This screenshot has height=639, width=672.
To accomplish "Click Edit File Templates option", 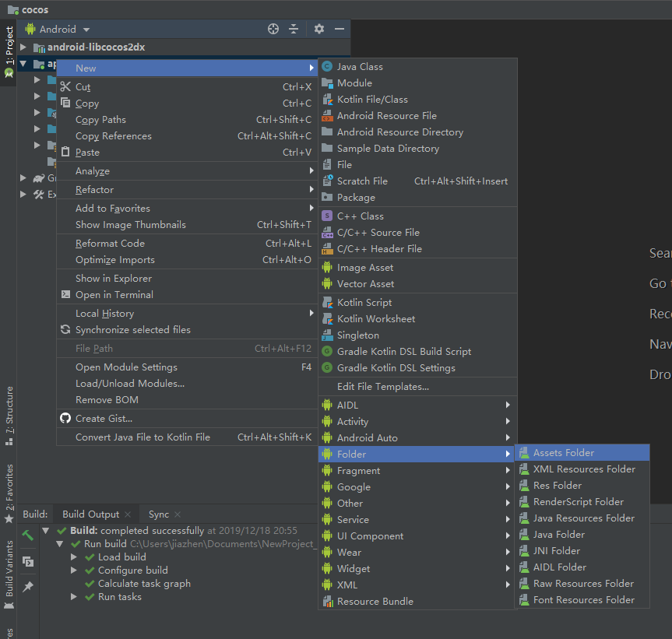I will tap(382, 387).
